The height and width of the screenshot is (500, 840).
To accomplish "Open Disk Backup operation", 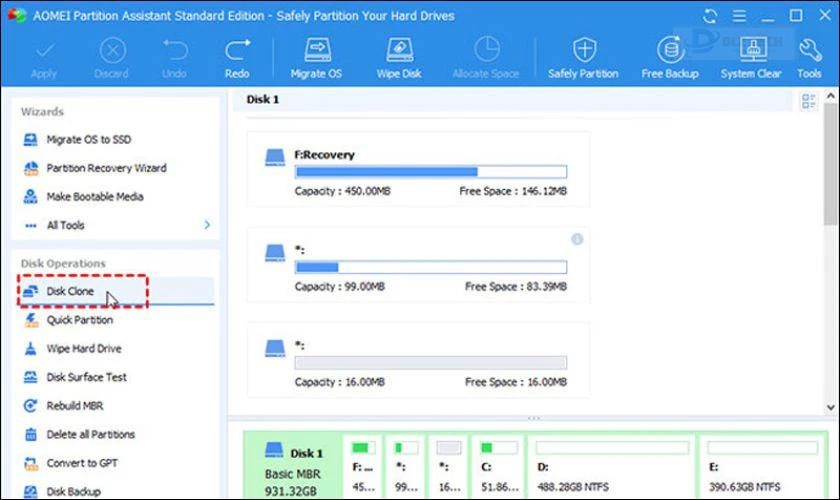I will coord(62,491).
